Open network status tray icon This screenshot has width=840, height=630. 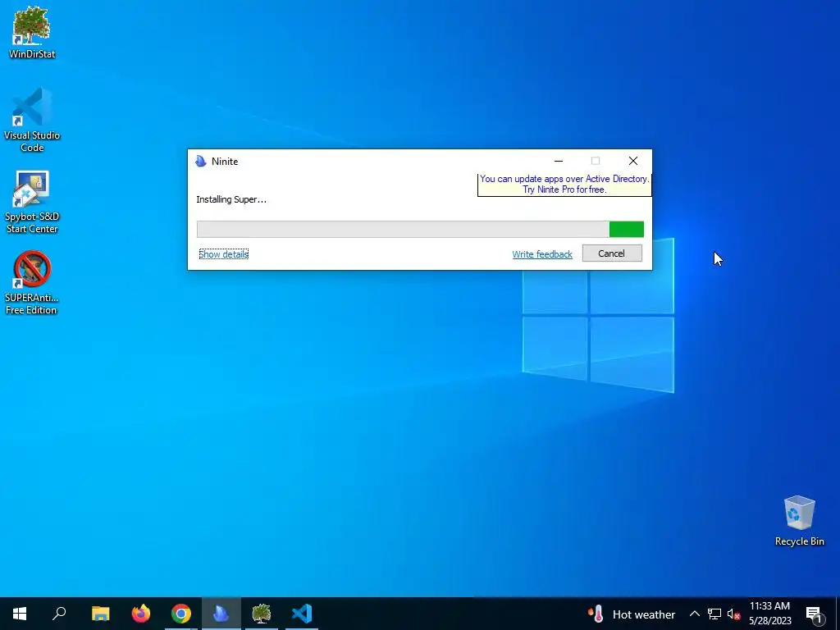714,614
